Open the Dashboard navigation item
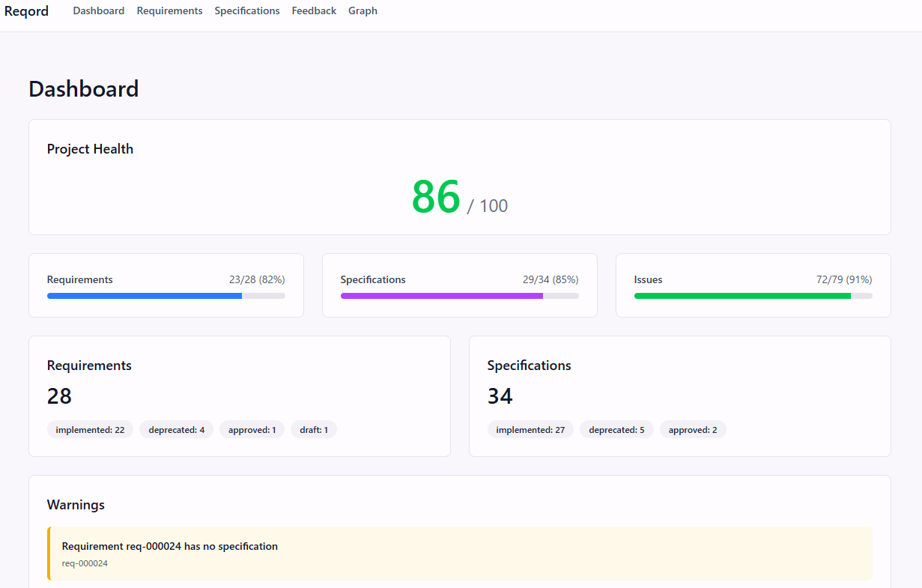 (x=98, y=10)
